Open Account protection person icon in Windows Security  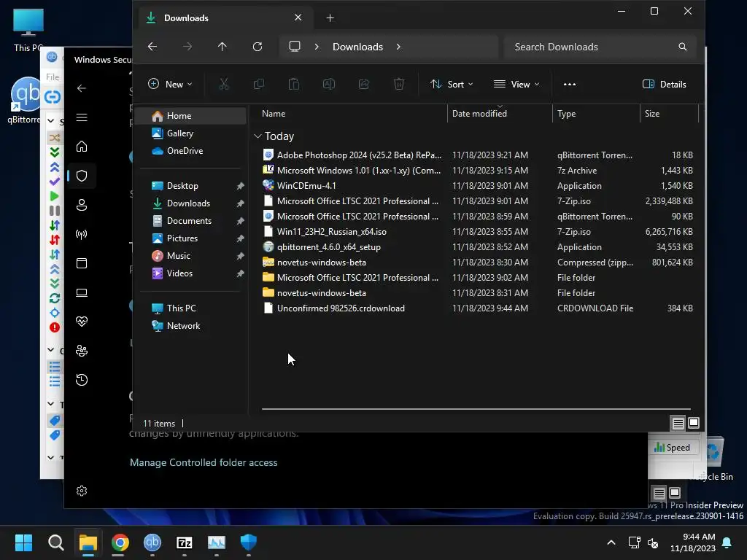click(x=82, y=205)
